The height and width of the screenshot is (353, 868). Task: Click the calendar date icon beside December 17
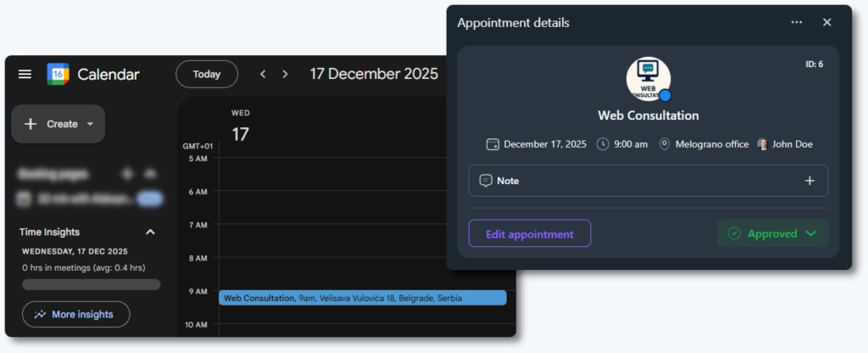492,144
